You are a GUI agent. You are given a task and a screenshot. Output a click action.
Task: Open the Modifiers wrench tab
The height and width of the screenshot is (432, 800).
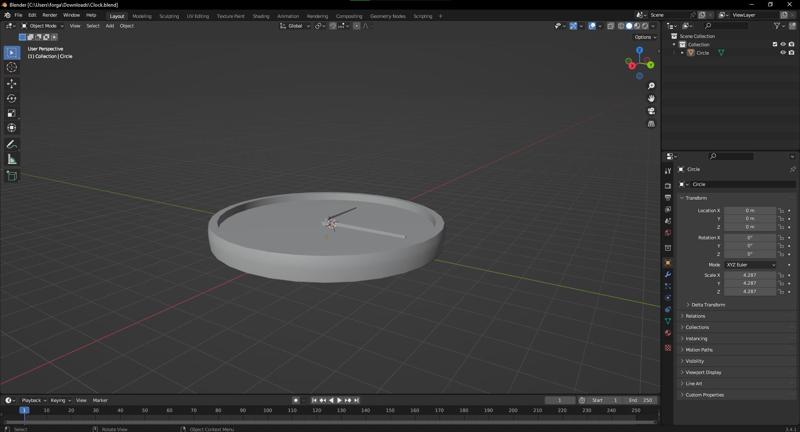point(668,274)
